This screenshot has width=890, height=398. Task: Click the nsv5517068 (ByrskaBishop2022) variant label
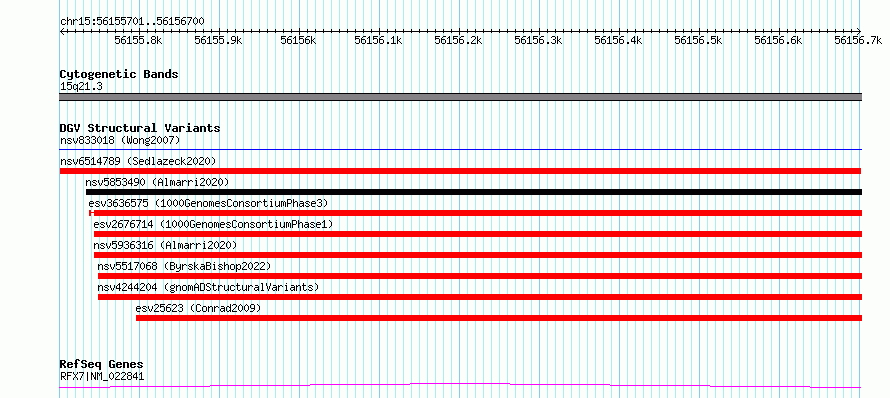tap(184, 266)
